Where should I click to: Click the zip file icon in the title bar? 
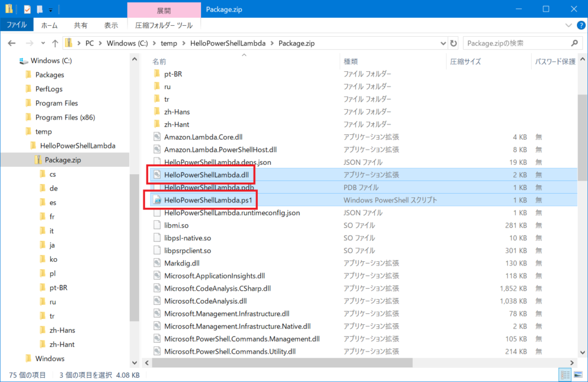coord(9,8)
